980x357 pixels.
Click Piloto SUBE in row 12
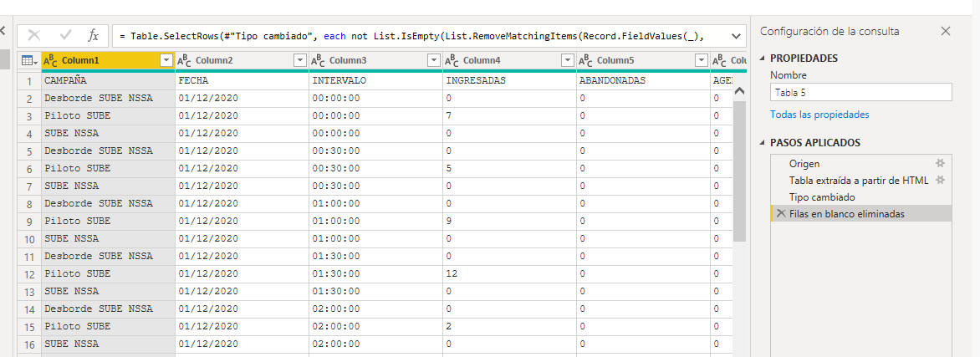point(108,273)
